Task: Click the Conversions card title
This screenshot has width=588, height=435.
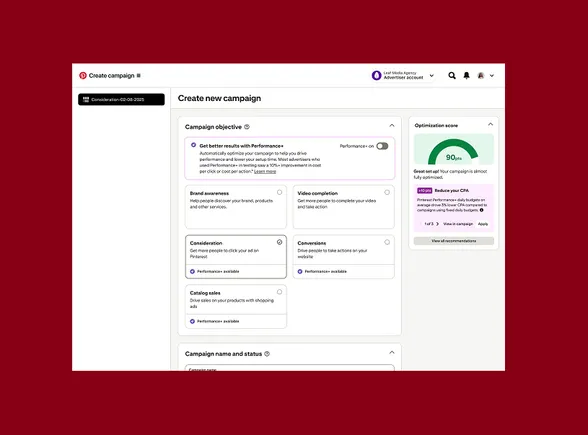Action: (x=312, y=243)
